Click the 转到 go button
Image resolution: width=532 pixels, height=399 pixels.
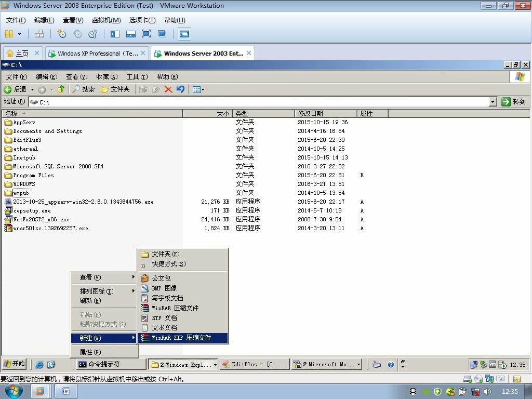[514, 102]
